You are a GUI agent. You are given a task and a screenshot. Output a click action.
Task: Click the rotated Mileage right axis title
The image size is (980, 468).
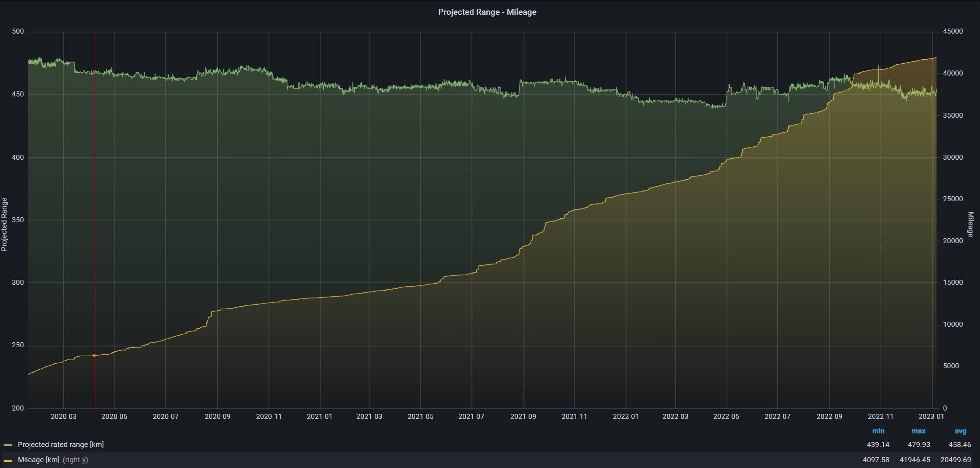point(971,224)
